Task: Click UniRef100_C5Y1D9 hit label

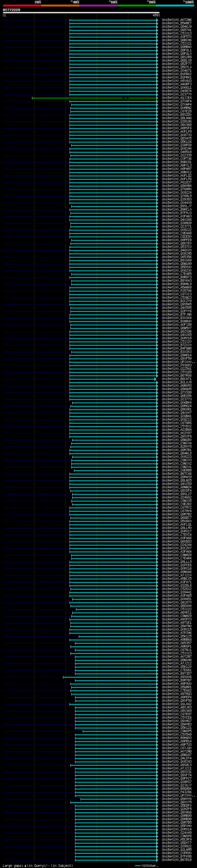Action: (176, 372)
